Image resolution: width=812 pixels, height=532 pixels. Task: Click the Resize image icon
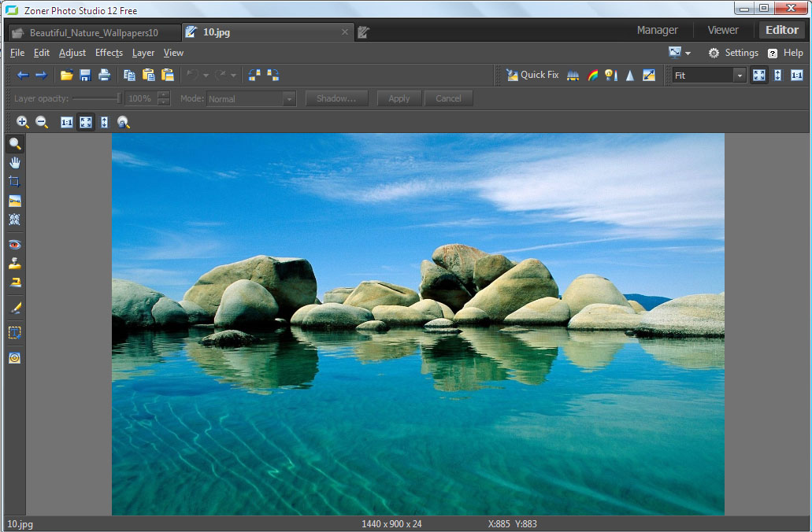point(649,76)
